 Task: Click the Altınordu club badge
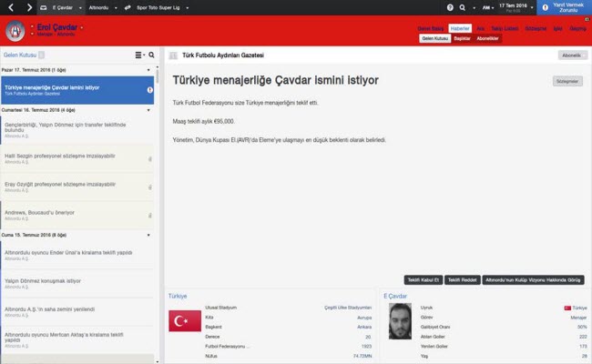tap(15, 30)
